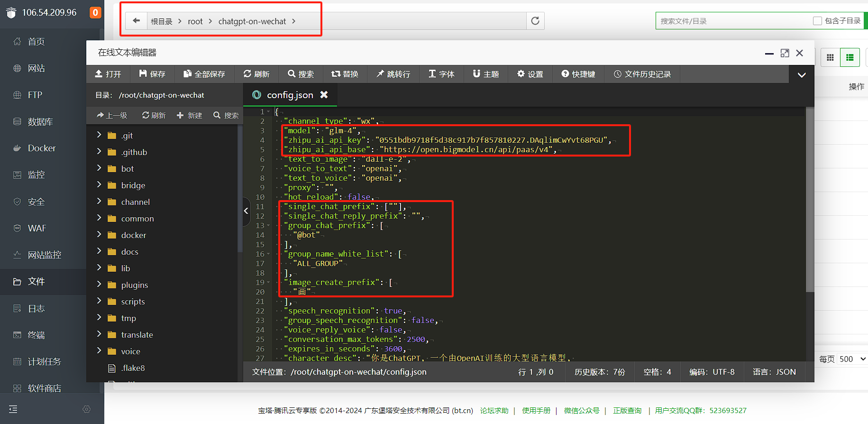Open 文件历史记录 file history
This screenshot has width=868, height=424.
point(642,74)
